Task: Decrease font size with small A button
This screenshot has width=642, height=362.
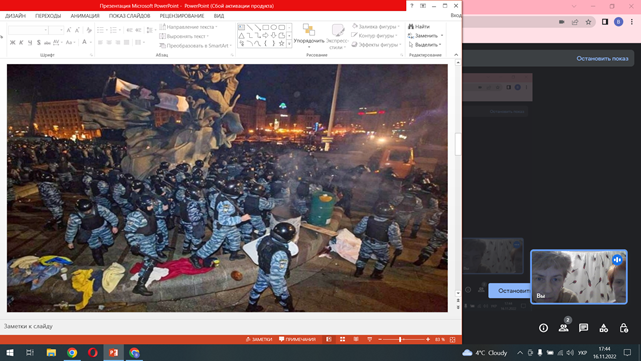Action: [x=77, y=30]
